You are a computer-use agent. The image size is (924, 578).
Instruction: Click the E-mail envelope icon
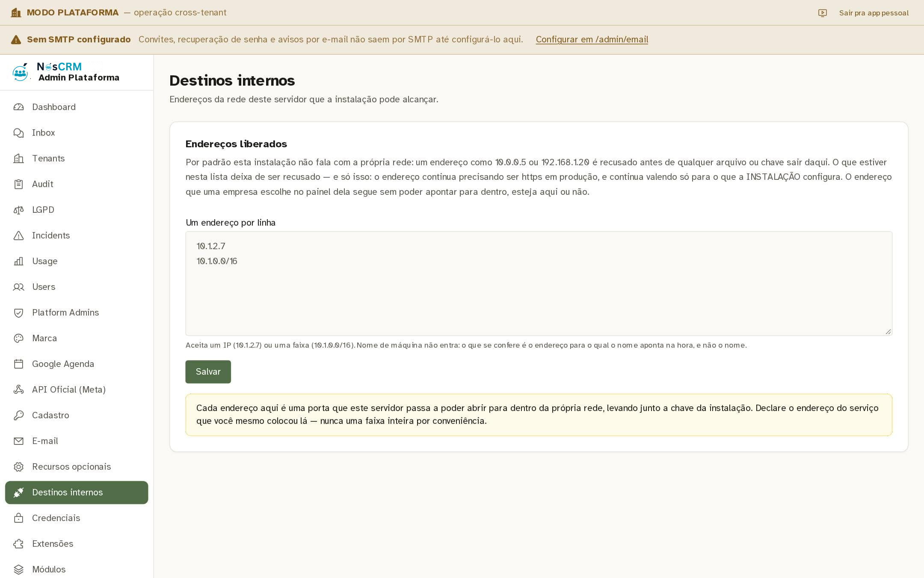coord(18,441)
